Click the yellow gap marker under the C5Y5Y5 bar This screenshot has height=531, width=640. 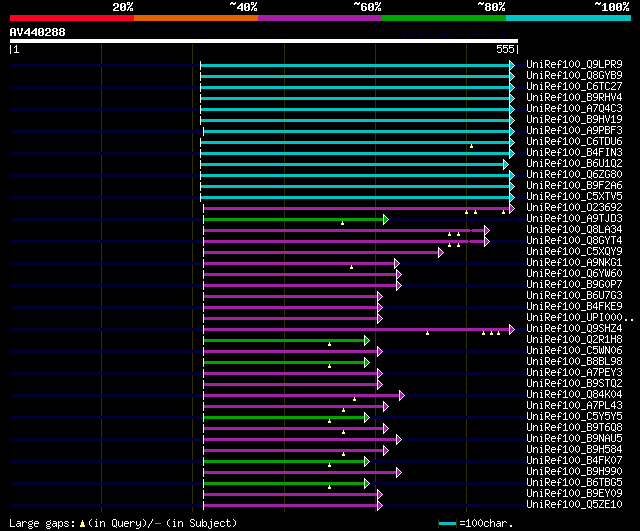(x=329, y=421)
